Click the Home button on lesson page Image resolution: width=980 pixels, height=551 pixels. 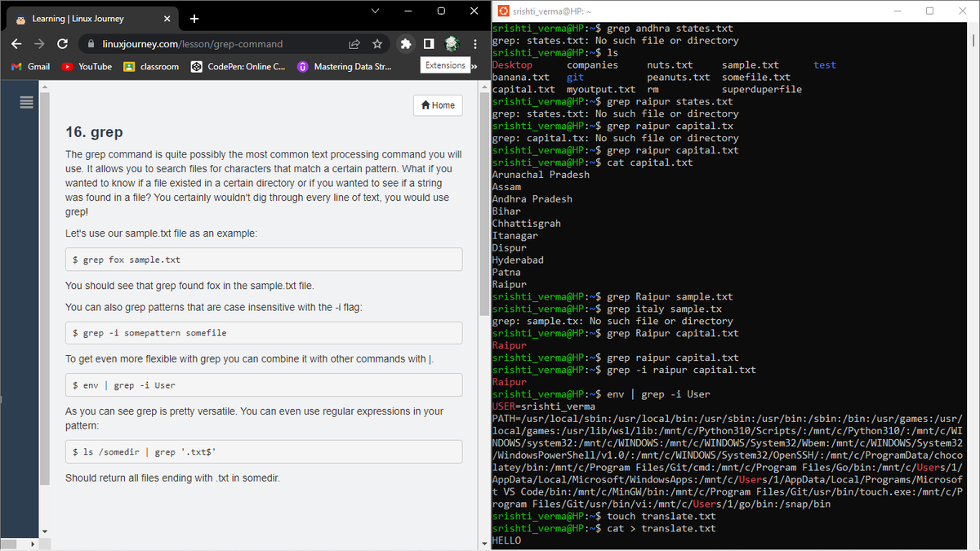click(x=438, y=105)
